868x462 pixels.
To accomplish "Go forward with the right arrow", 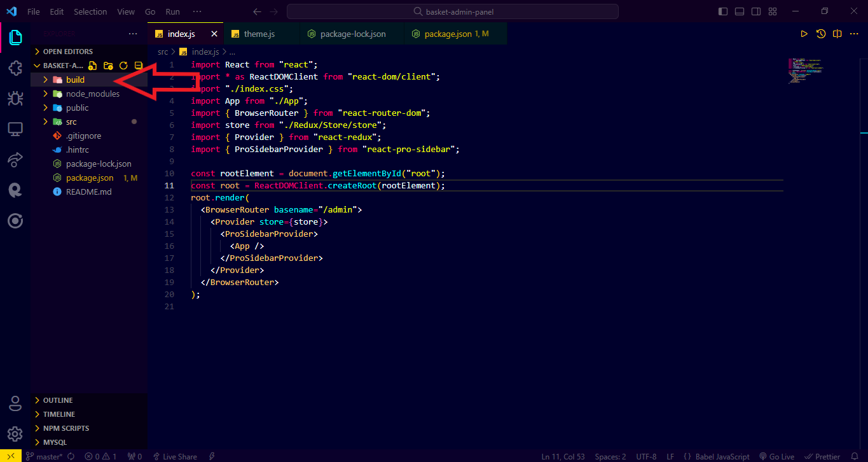I will tap(273, 11).
